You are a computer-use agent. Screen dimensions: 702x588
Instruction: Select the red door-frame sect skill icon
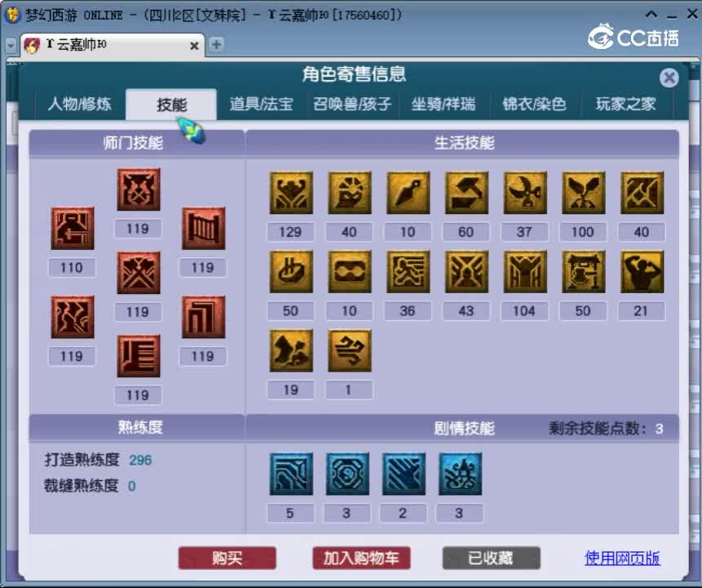[203, 317]
